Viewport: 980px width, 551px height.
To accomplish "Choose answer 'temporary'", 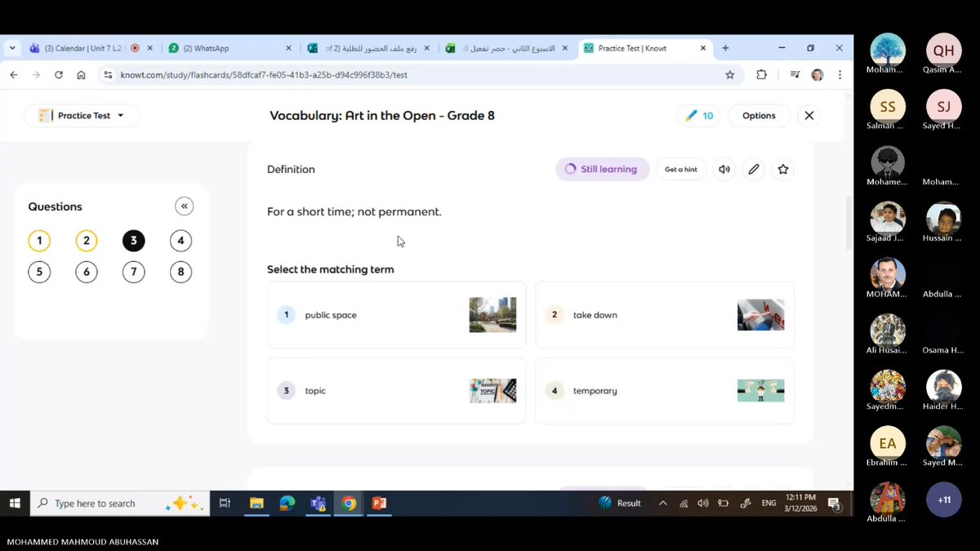I will (664, 390).
